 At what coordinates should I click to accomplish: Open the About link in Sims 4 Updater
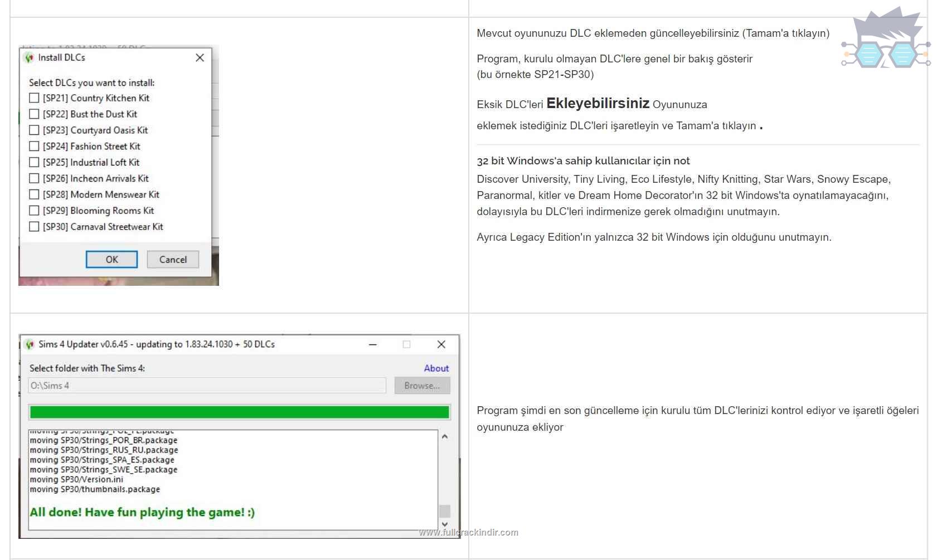pyautogui.click(x=436, y=368)
